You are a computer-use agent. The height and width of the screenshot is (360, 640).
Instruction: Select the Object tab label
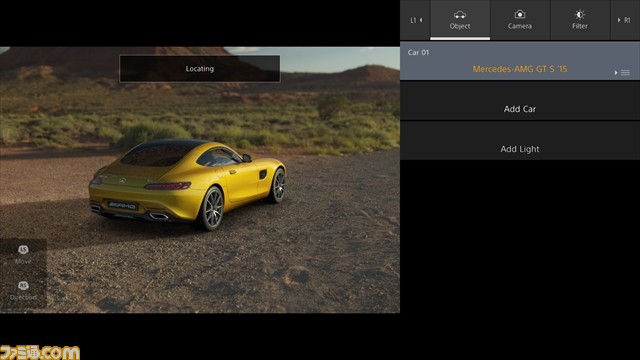tap(460, 26)
